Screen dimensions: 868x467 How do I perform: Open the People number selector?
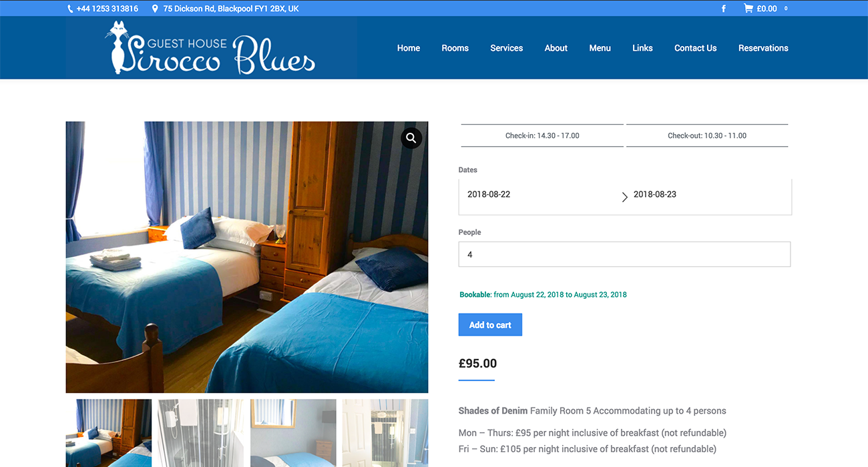tap(624, 254)
